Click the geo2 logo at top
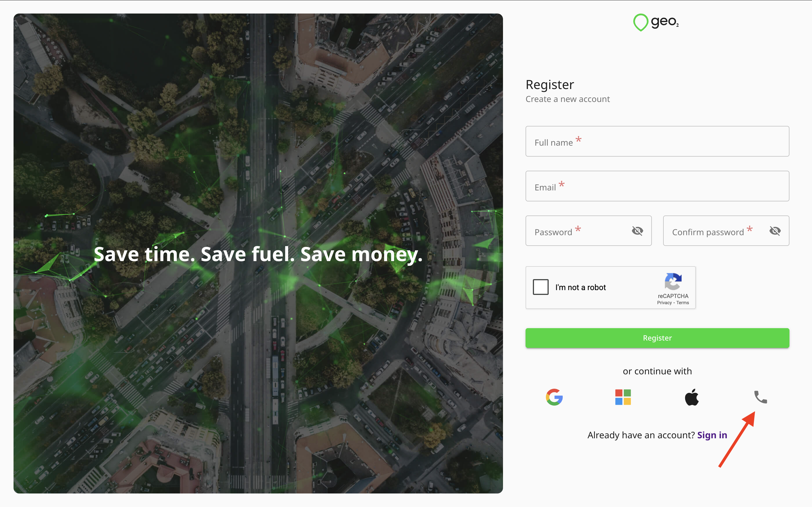This screenshot has height=507, width=812. [656, 22]
